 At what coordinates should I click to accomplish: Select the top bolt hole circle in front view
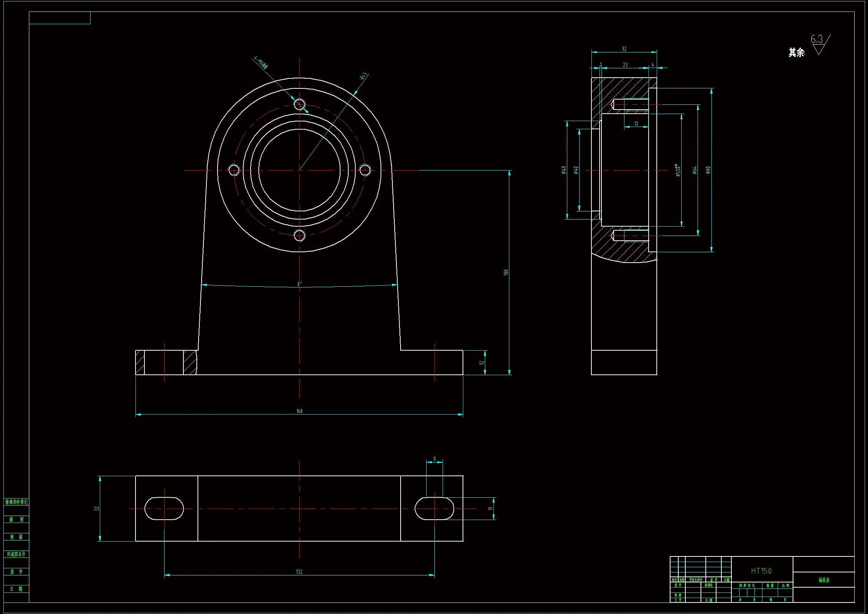pos(299,104)
